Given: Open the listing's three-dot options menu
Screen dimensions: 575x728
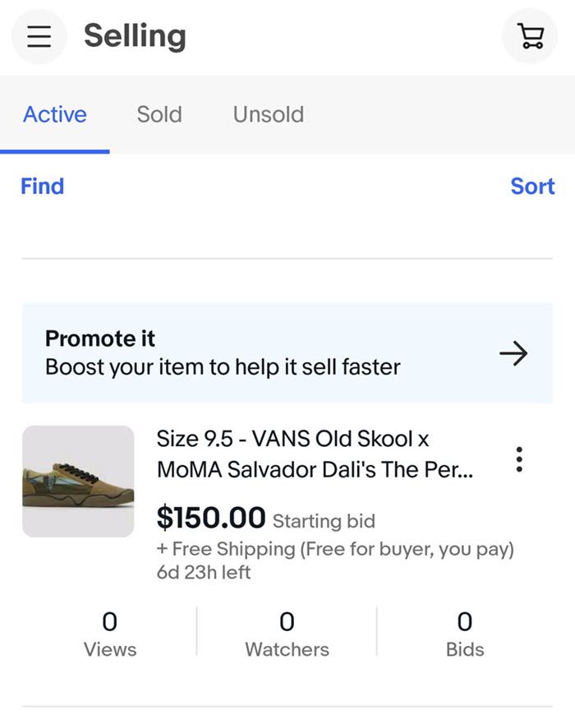Looking at the screenshot, I should (518, 459).
